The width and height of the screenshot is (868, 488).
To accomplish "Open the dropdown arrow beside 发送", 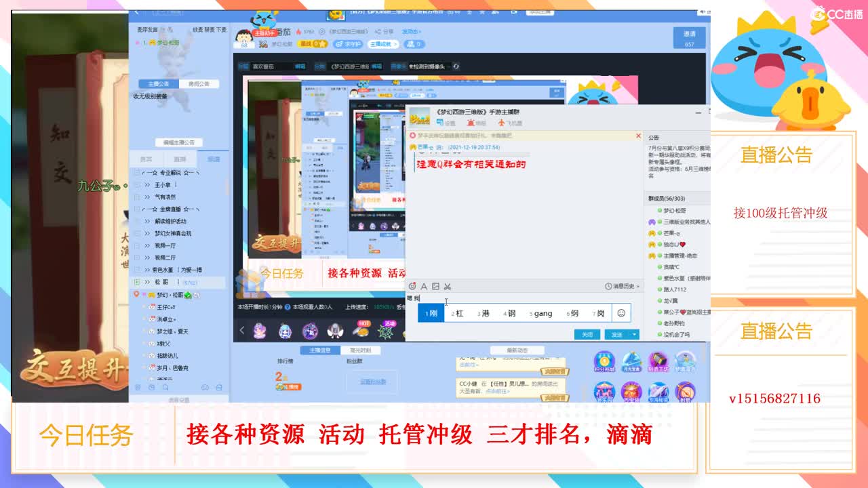I will (x=635, y=335).
